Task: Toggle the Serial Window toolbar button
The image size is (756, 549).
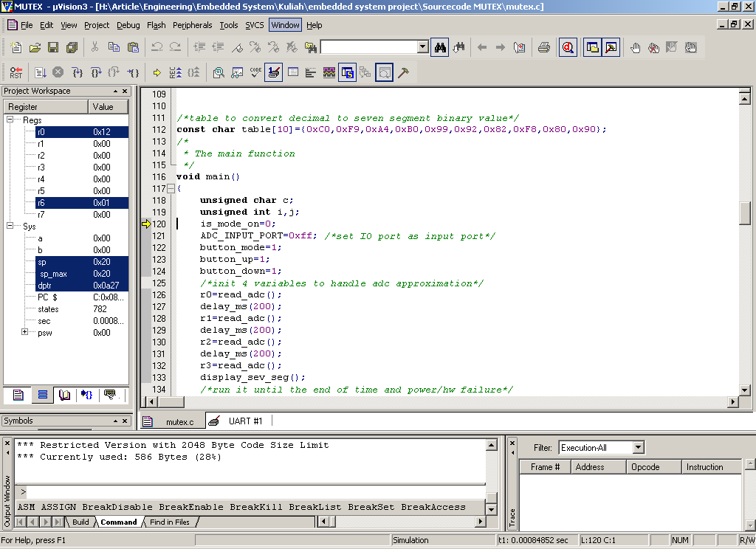Action: tap(274, 72)
